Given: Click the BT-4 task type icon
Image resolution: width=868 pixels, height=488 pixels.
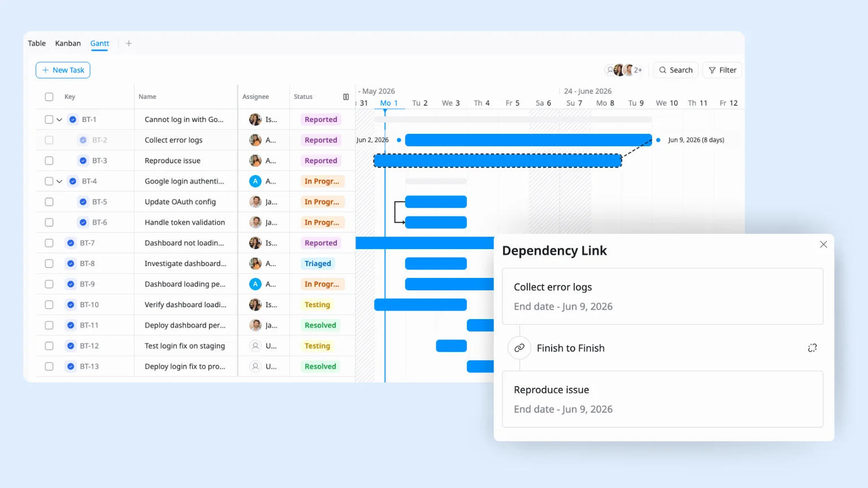Looking at the screenshot, I should click(73, 181).
